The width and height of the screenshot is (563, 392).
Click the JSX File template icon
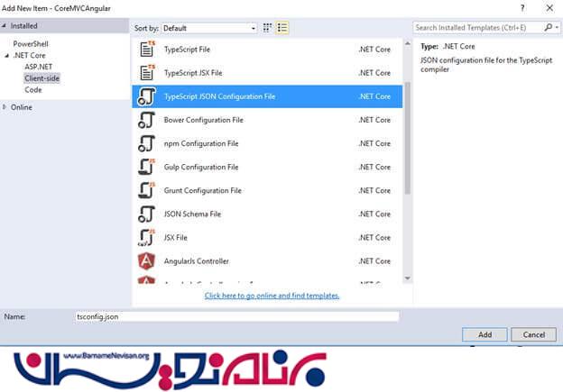[x=147, y=237]
